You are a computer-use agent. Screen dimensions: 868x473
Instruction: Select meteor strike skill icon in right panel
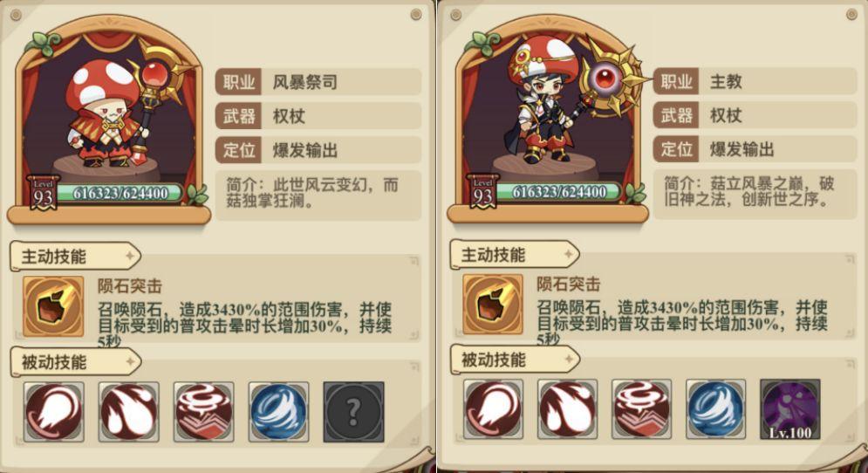pos(493,304)
